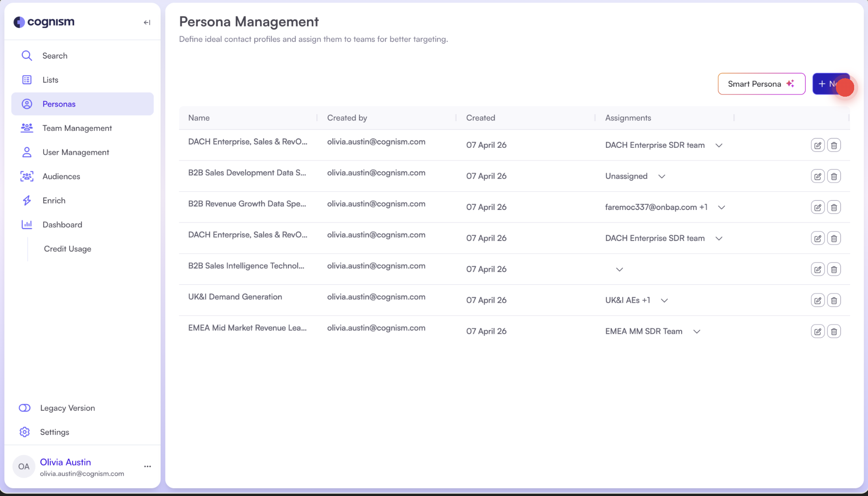This screenshot has height=496, width=868.
Task: Sort by the Created column header
Action: [480, 118]
